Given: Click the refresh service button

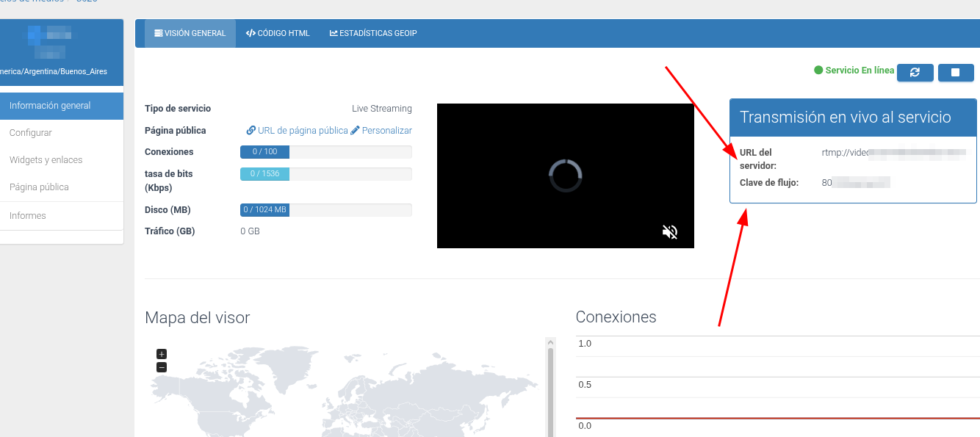Looking at the screenshot, I should click(x=915, y=73).
